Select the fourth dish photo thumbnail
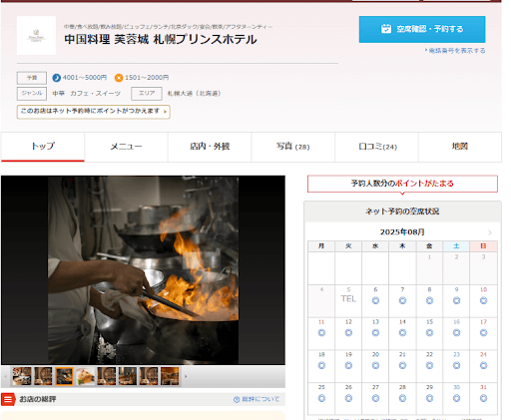The image size is (511, 420). pyautogui.click(x=86, y=376)
